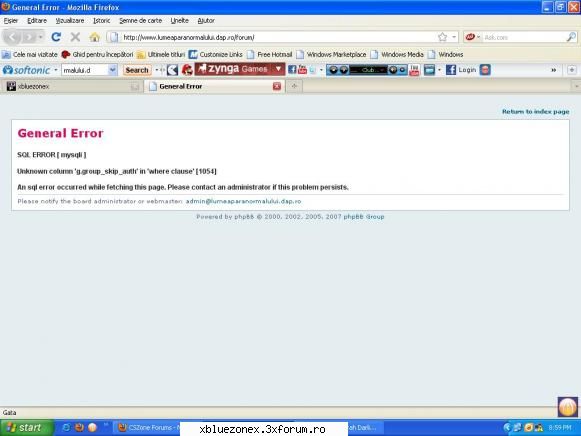Click the reload page icon
Viewport: 581px width, 436px height.
click(x=56, y=37)
